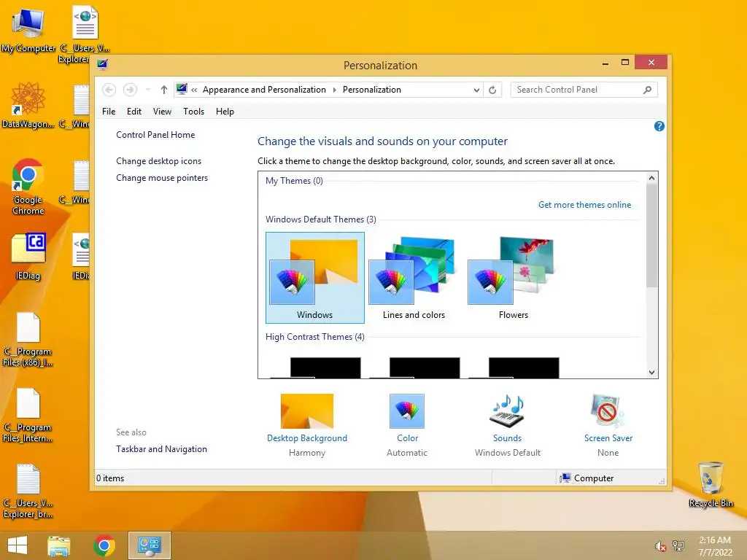
Task: Click the search magnifier icon
Action: [x=647, y=90]
